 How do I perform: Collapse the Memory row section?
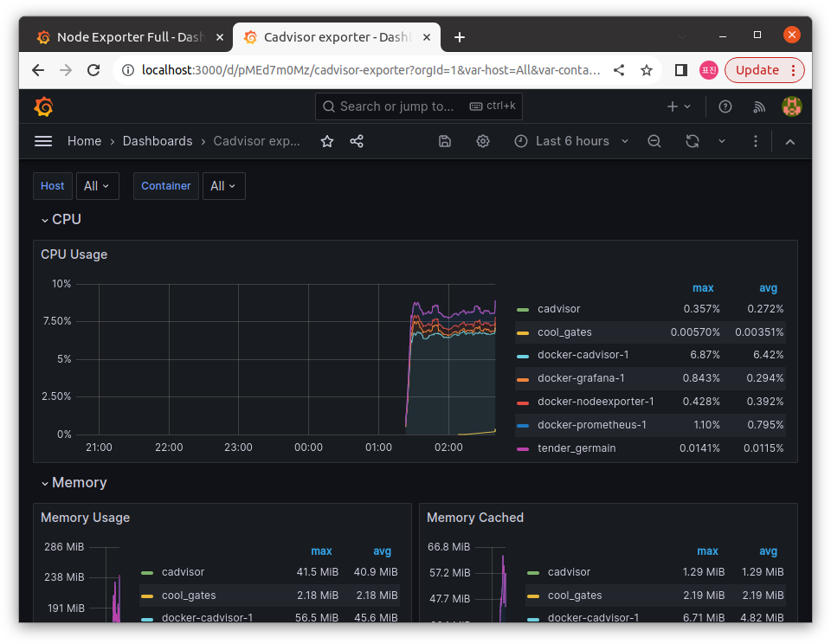click(x=74, y=483)
